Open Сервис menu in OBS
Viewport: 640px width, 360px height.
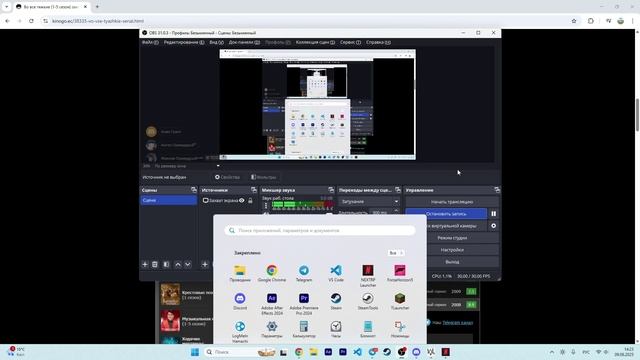tap(350, 42)
